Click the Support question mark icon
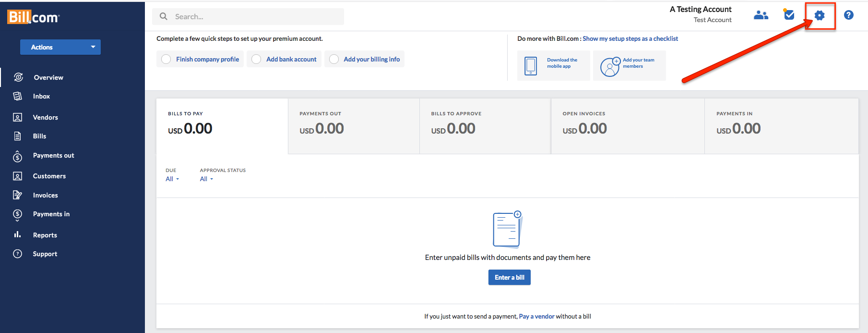 [x=18, y=254]
